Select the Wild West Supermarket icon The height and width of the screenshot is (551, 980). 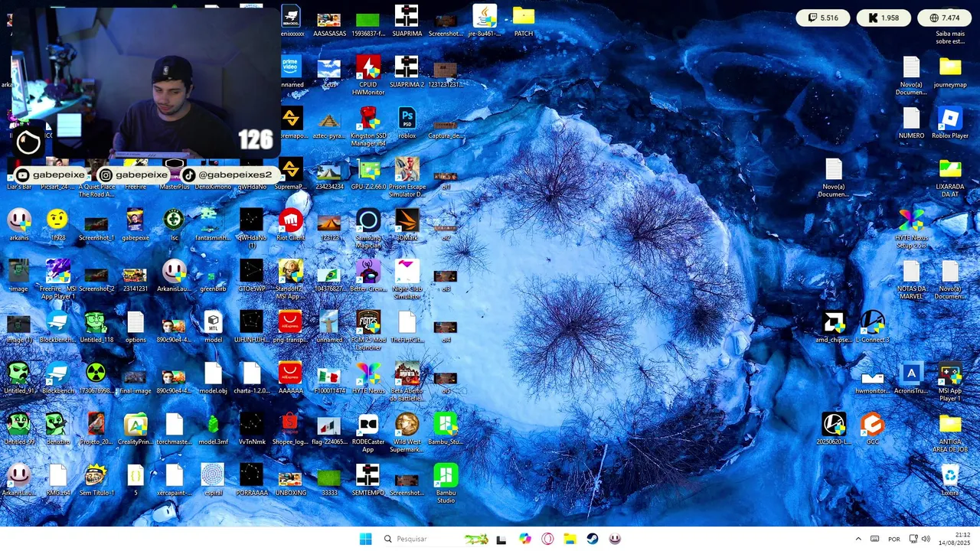(x=407, y=433)
